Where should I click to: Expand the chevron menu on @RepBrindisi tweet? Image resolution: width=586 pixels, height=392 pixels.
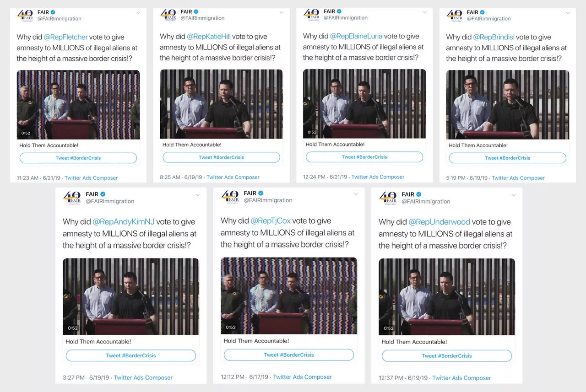pos(568,13)
